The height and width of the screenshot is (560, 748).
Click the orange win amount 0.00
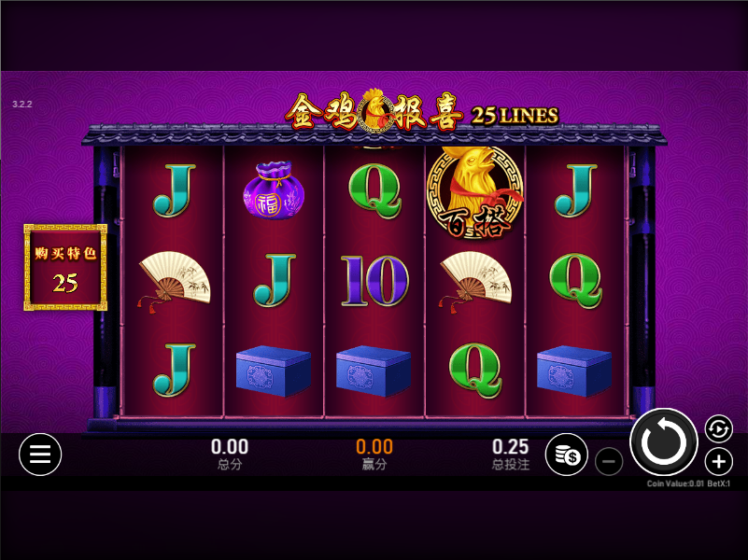point(374,447)
